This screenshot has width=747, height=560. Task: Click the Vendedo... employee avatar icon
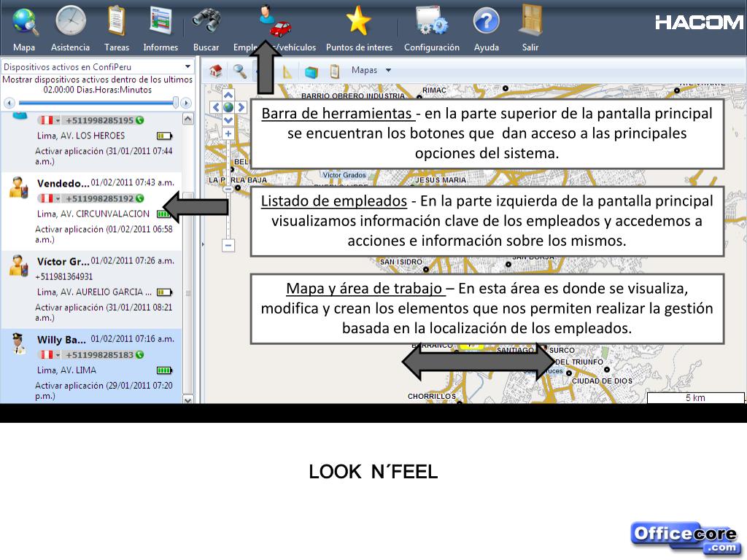tap(18, 187)
